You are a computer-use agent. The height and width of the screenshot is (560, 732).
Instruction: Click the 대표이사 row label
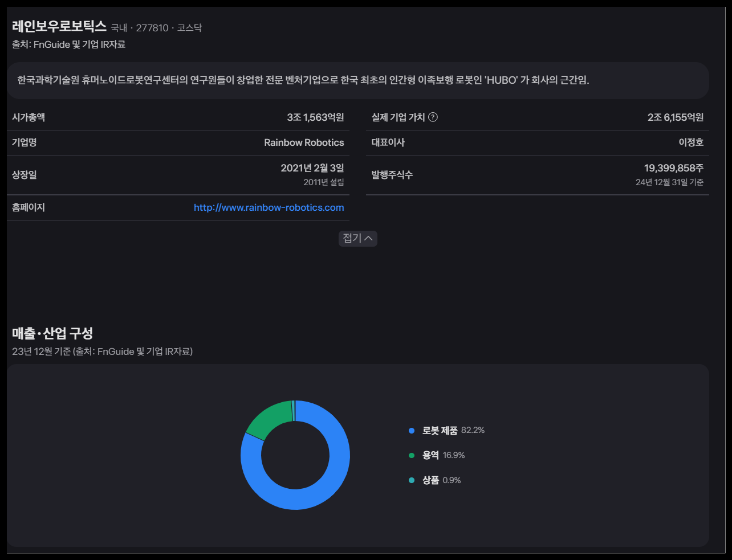point(388,142)
